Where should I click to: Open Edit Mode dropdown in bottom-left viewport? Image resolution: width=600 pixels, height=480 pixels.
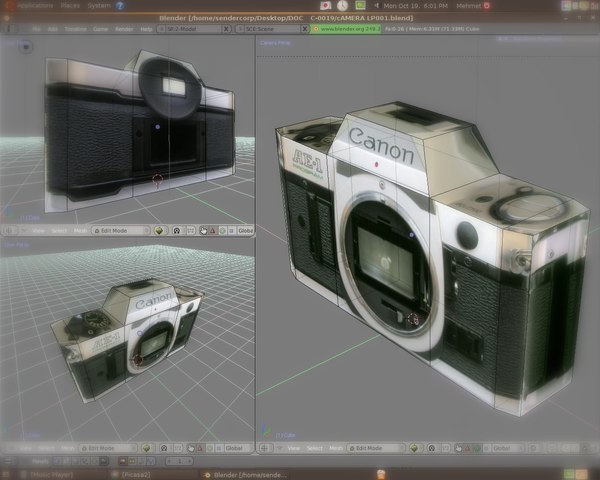click(x=108, y=448)
